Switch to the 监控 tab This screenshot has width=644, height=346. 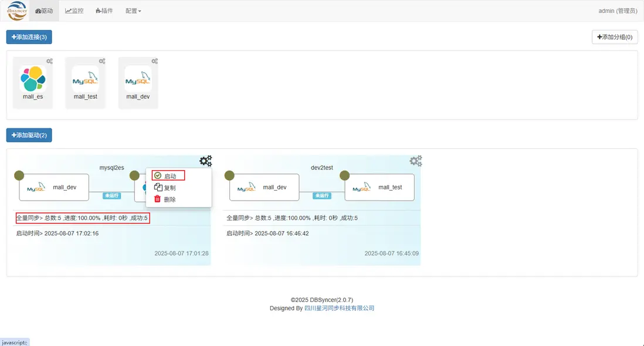(x=74, y=11)
